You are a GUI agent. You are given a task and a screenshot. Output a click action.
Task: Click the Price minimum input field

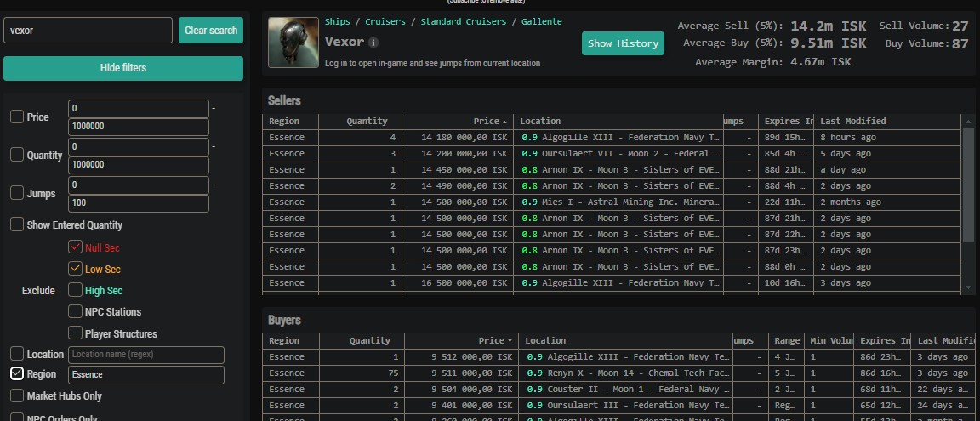pos(138,109)
